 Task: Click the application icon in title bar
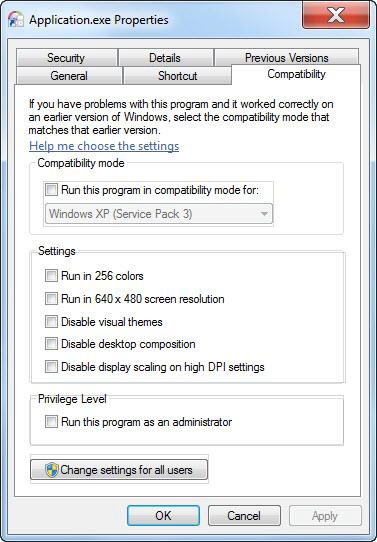16,20
